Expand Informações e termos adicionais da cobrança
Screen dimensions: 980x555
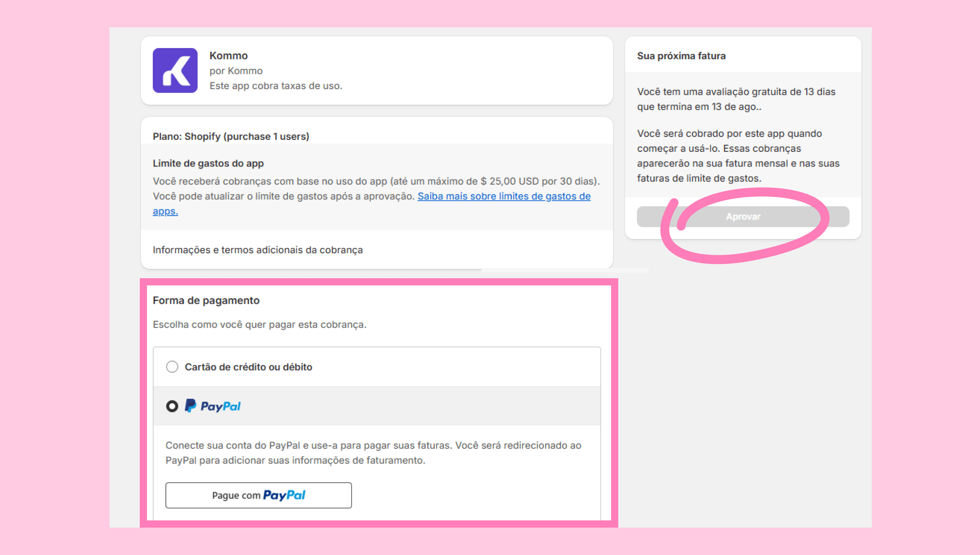pos(258,250)
